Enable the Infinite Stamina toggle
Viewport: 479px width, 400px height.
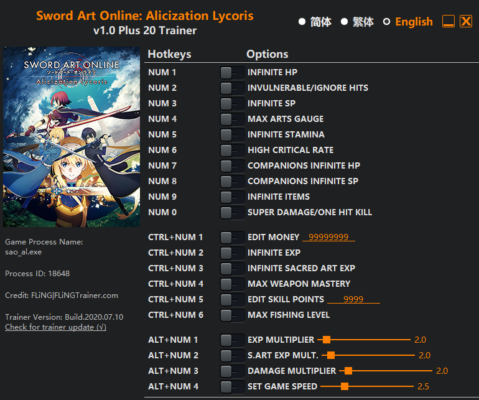232,135
